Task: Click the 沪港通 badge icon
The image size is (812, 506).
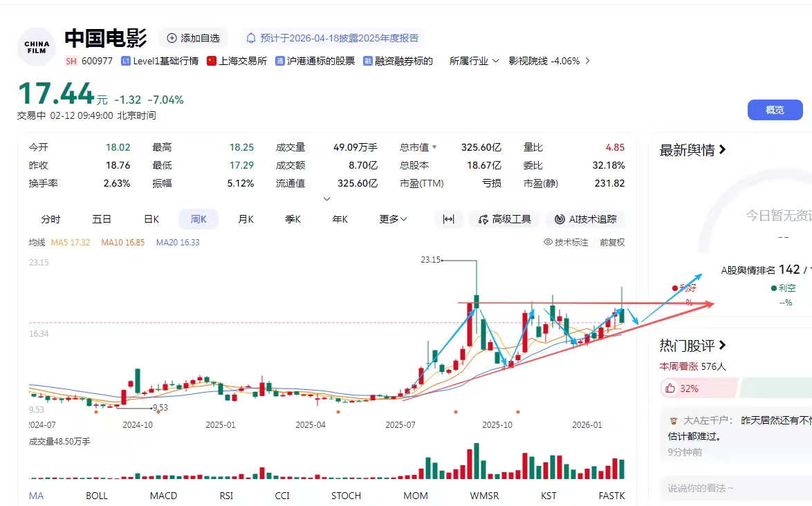Action: (x=279, y=61)
